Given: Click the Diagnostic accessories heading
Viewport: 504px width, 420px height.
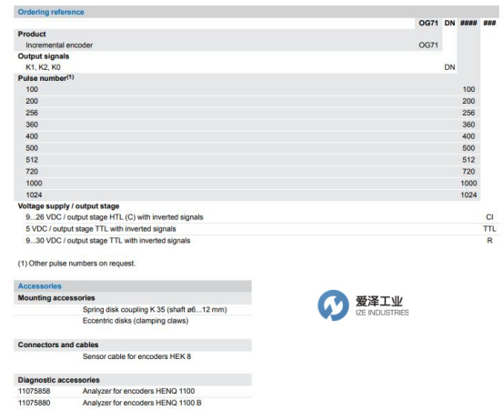Looking at the screenshot, I should pyautogui.click(x=58, y=380).
